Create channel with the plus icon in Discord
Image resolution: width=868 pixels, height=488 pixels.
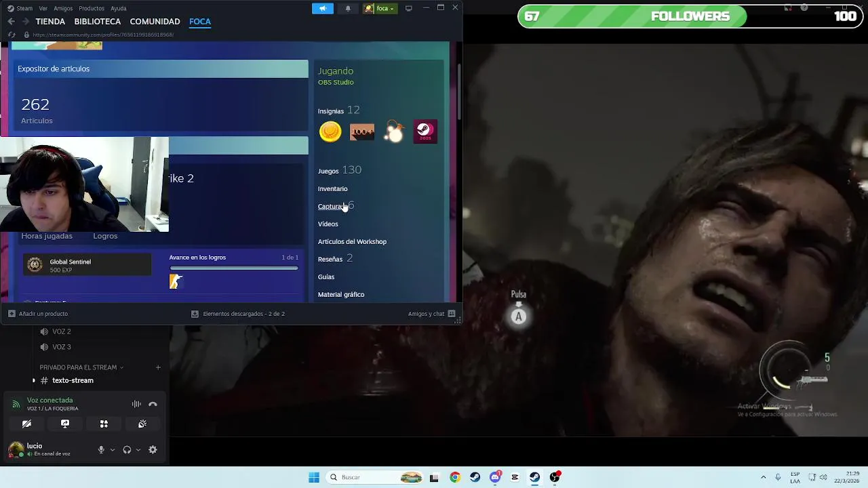pyautogui.click(x=158, y=367)
